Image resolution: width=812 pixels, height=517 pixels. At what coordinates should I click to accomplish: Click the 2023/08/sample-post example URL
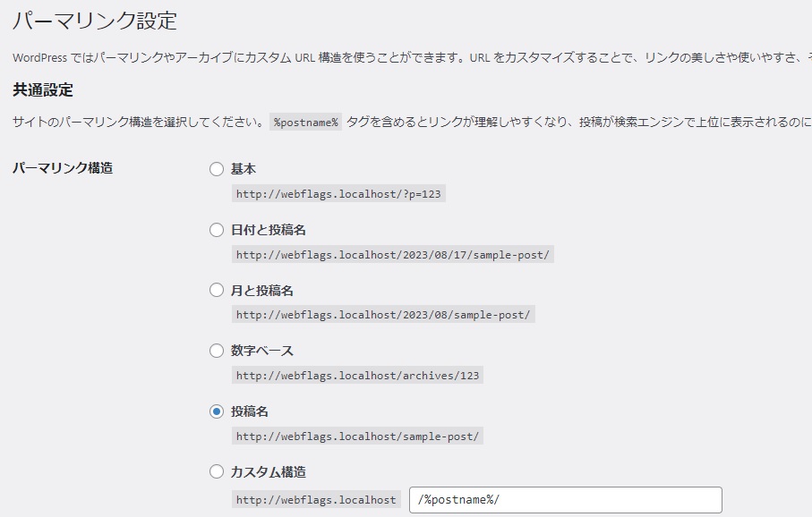click(x=383, y=315)
